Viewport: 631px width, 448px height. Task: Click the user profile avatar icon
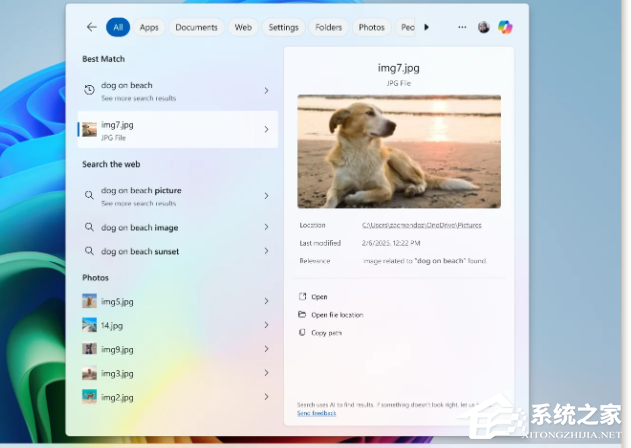coord(484,27)
